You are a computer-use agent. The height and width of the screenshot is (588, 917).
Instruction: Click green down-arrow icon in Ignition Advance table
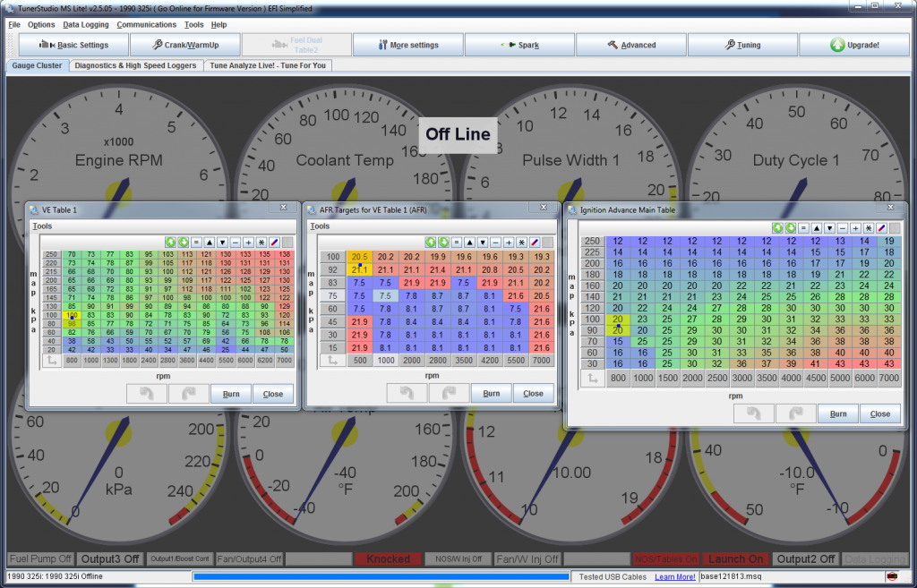click(x=791, y=228)
